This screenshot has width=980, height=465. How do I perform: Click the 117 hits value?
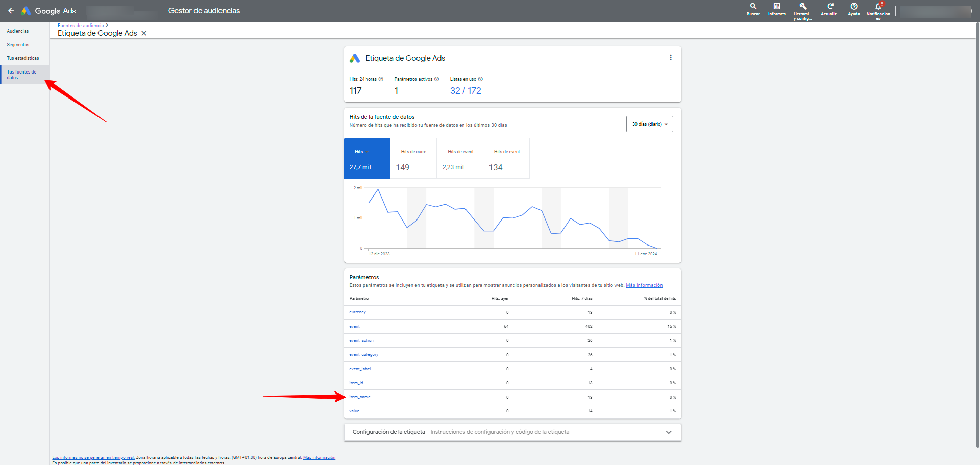355,91
